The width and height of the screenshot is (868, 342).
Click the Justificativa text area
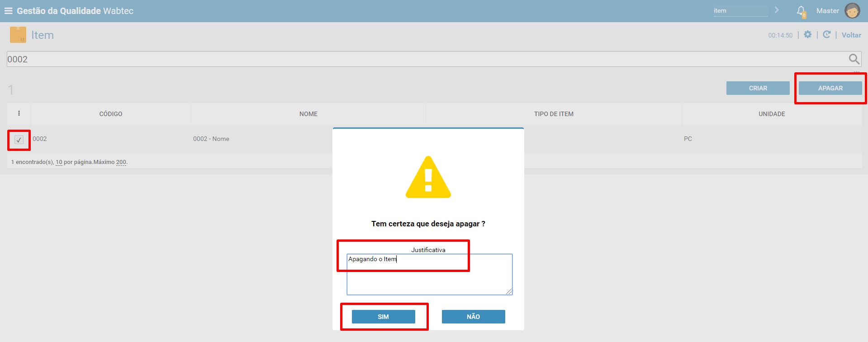[430, 274]
